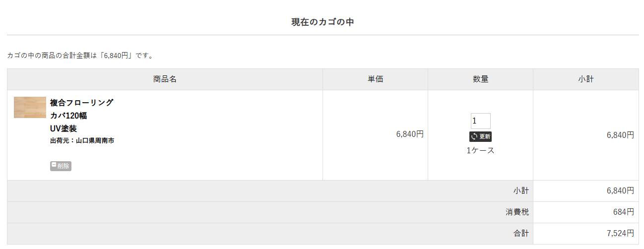
Task: Click the 商品名 column header
Action: click(165, 79)
